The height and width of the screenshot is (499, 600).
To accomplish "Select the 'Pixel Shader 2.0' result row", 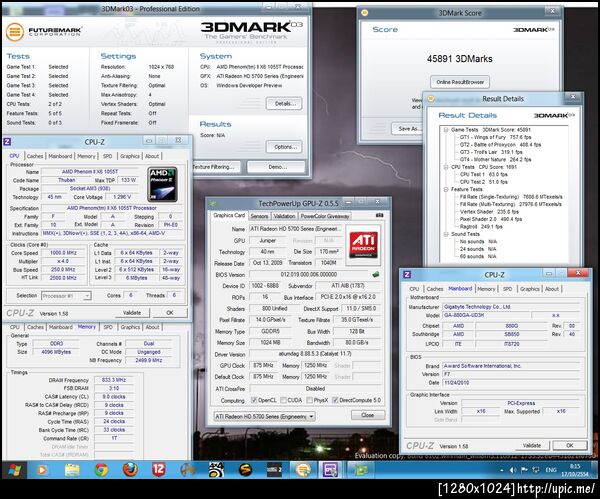I will [x=491, y=219].
